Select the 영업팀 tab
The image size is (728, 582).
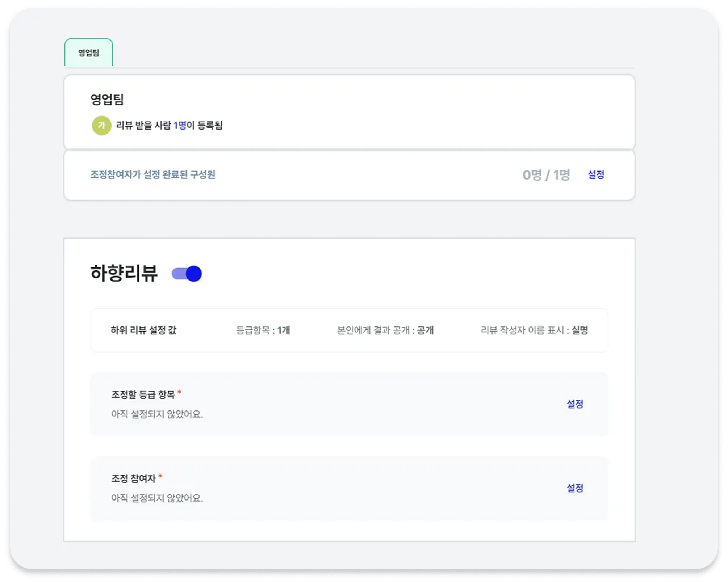click(x=89, y=53)
